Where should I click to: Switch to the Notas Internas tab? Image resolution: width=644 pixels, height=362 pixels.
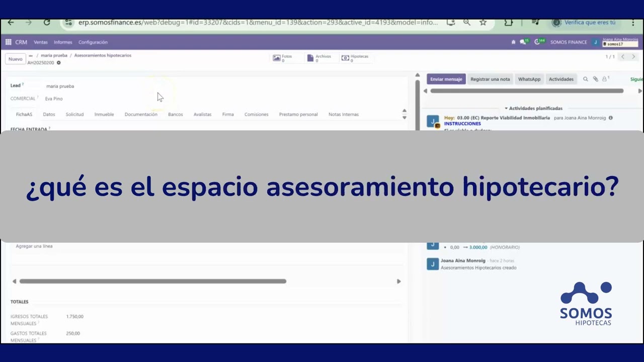344,115
